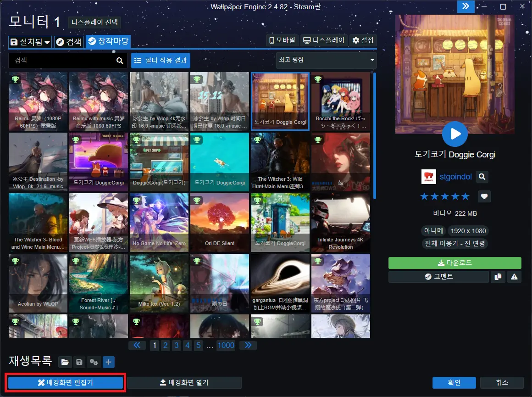This screenshot has width=532, height=397.
Task: Select the Infinite Journeys 4K Resolution wallpaper
Action: [x=341, y=223]
